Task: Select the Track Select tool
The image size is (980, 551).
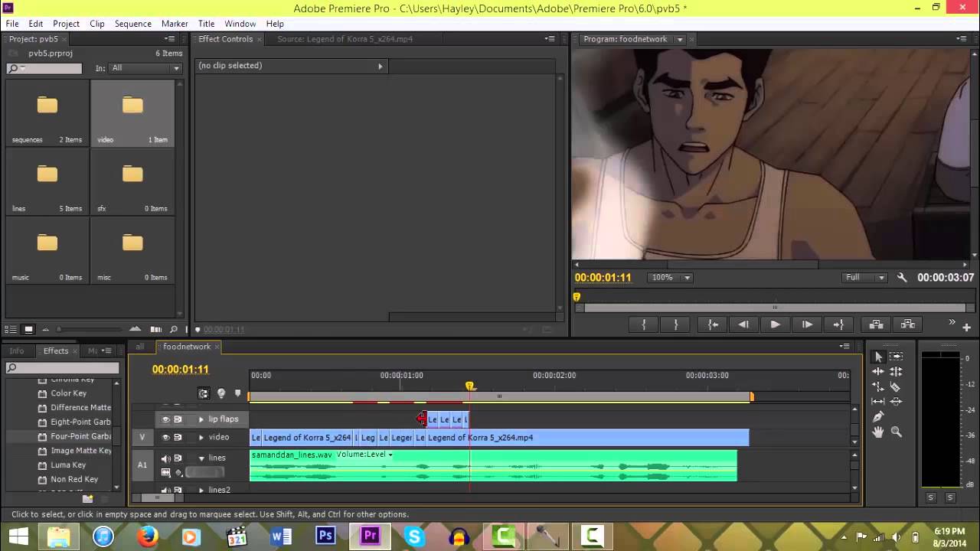Action: pos(897,357)
